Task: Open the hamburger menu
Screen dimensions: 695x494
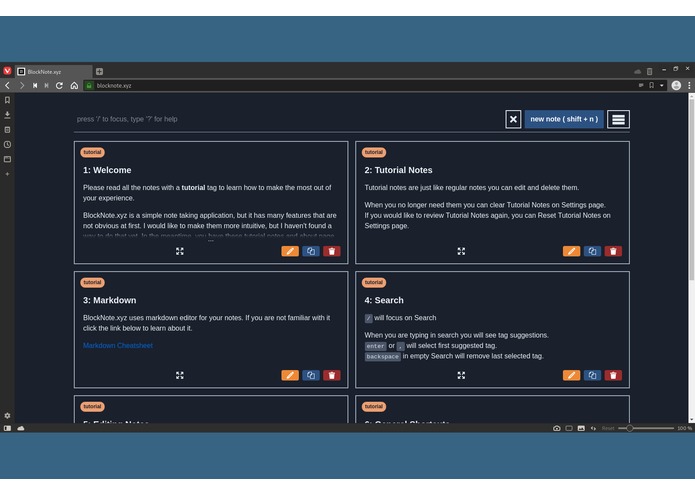Action: pos(618,119)
